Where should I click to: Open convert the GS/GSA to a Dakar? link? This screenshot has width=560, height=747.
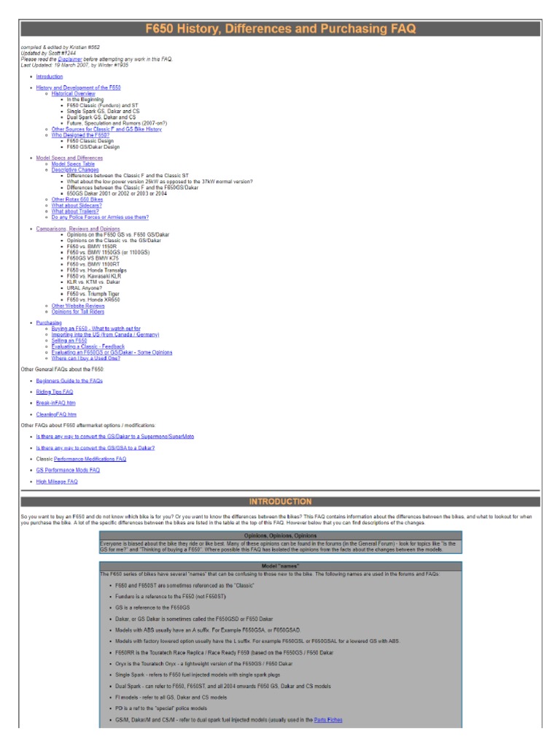click(x=96, y=448)
